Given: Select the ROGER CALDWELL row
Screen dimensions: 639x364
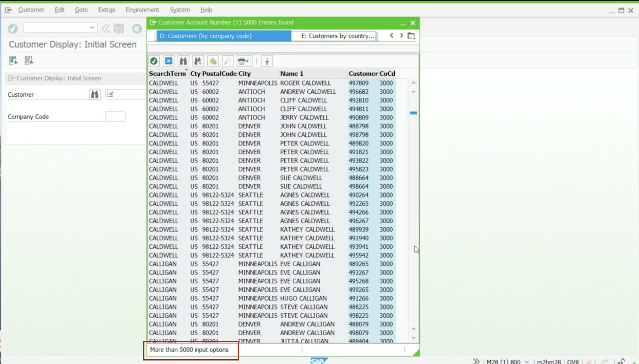Looking at the screenshot, I should (x=272, y=83).
